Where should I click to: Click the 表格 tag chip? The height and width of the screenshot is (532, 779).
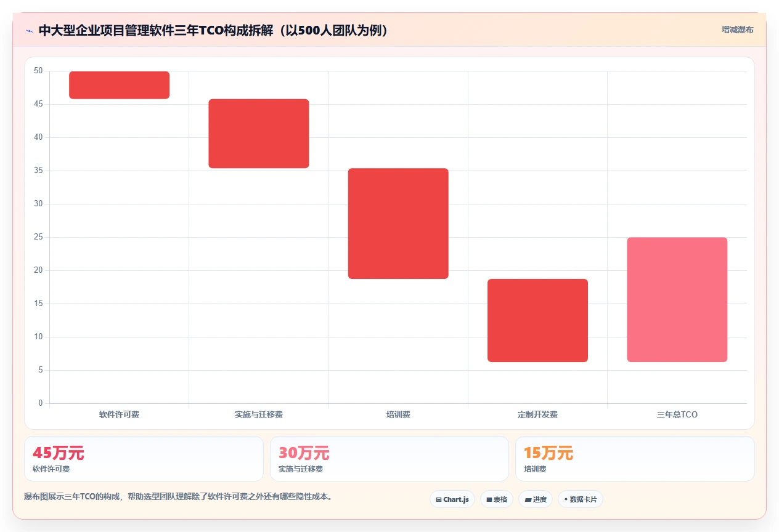tap(497, 499)
